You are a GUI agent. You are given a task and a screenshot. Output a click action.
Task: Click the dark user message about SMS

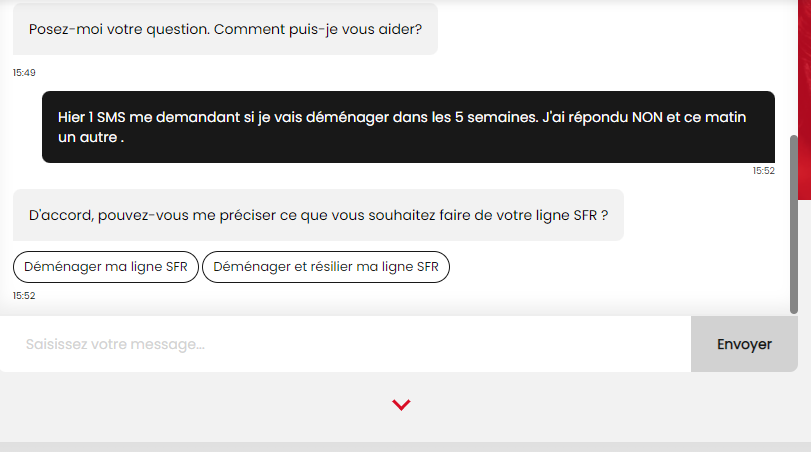tap(408, 127)
